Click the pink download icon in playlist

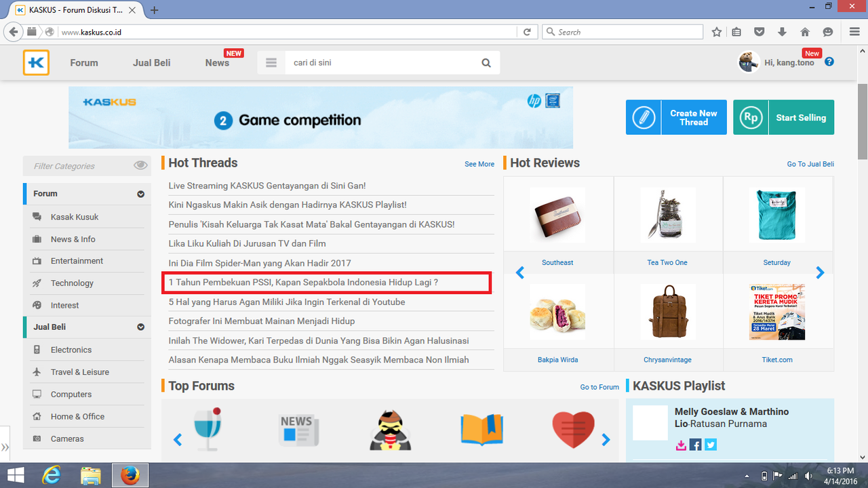pos(681,445)
